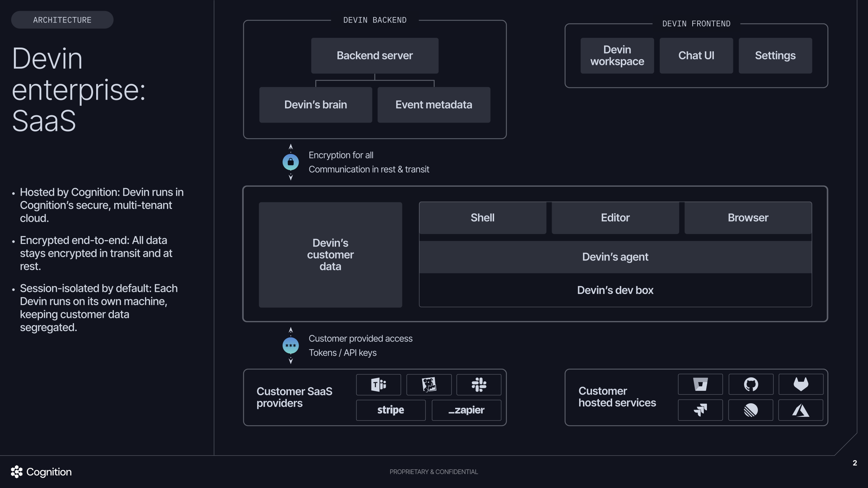Click the Azure triangle logo icon

801,410
